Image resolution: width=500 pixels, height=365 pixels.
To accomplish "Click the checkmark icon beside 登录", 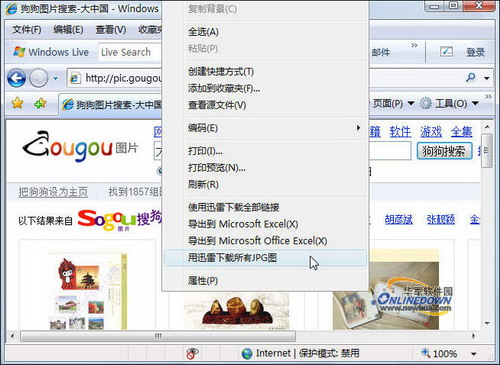I will point(446,52).
